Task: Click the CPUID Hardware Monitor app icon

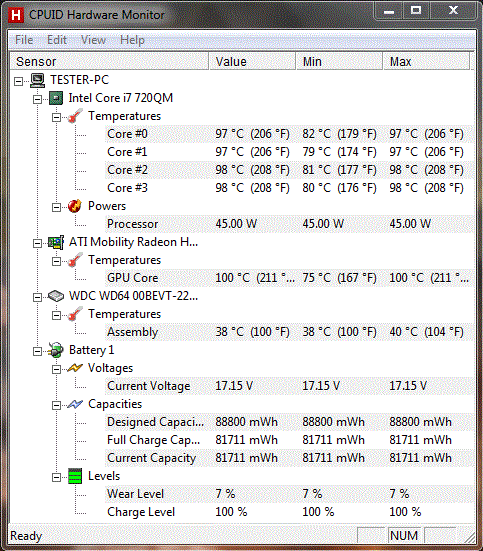Action: pyautogui.click(x=16, y=15)
